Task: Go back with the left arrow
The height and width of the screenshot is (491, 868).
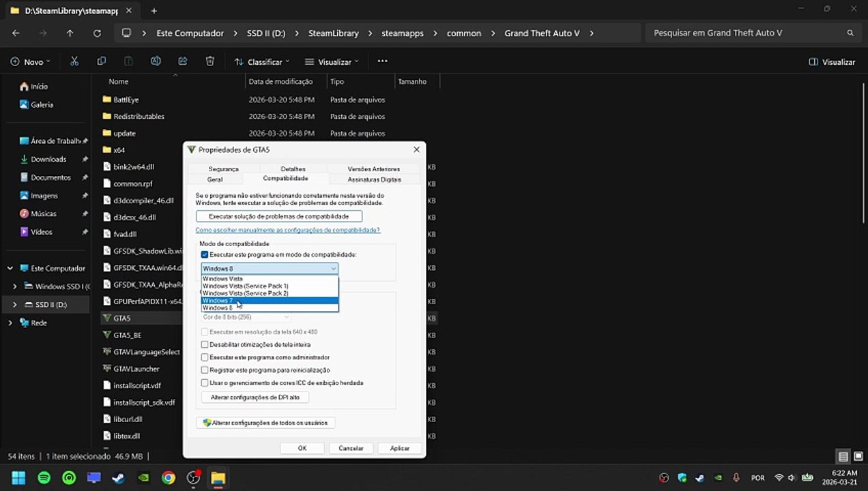Action: point(16,33)
